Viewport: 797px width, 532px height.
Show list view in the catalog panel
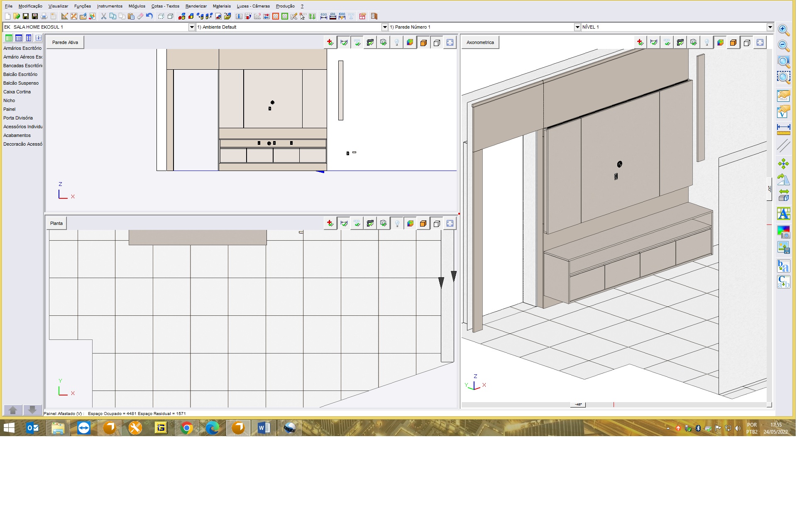pyautogui.click(x=9, y=38)
